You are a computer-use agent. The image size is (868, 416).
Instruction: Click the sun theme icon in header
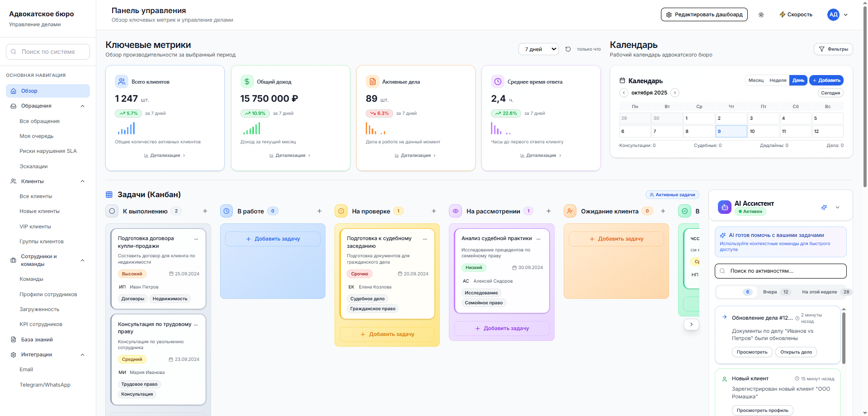point(761,15)
